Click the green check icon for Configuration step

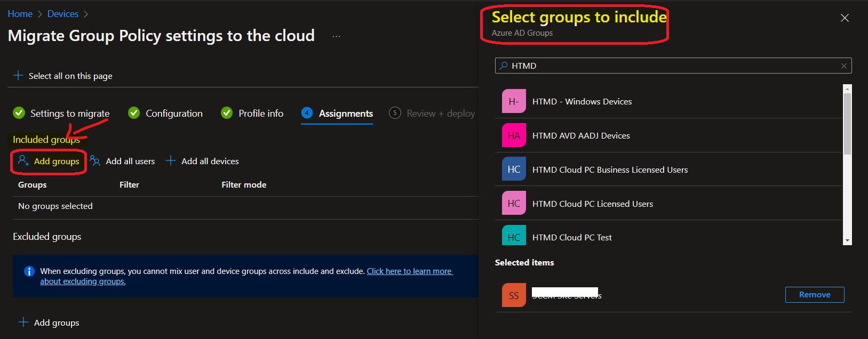pos(134,113)
